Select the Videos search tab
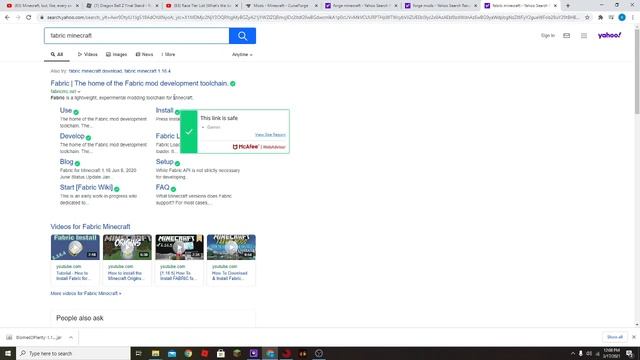Viewport: 640px width, 360px height. 87,55
